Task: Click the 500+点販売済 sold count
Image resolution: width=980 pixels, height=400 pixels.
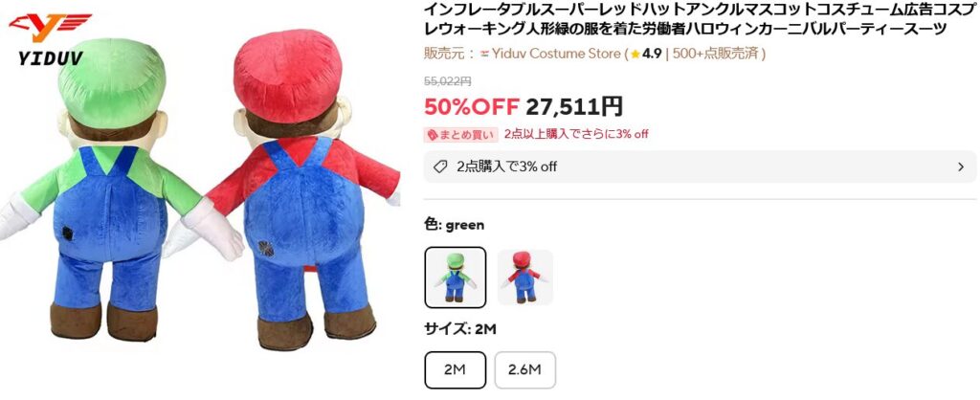Action: [716, 54]
